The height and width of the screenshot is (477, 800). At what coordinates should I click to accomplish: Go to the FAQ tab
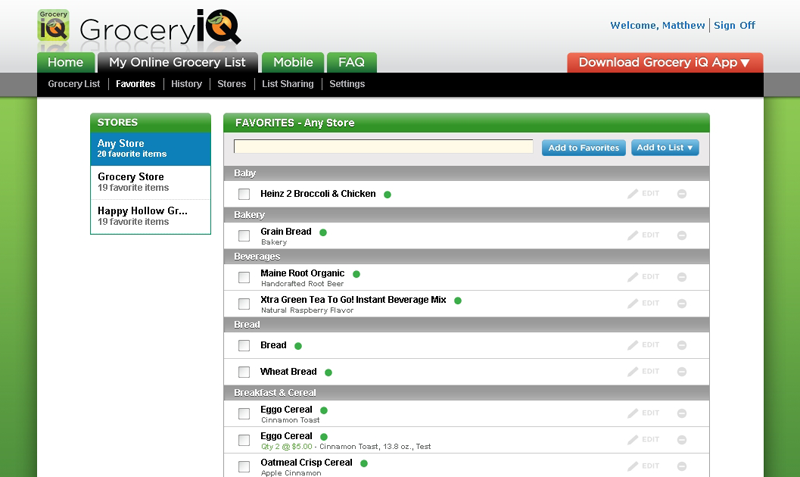352,62
